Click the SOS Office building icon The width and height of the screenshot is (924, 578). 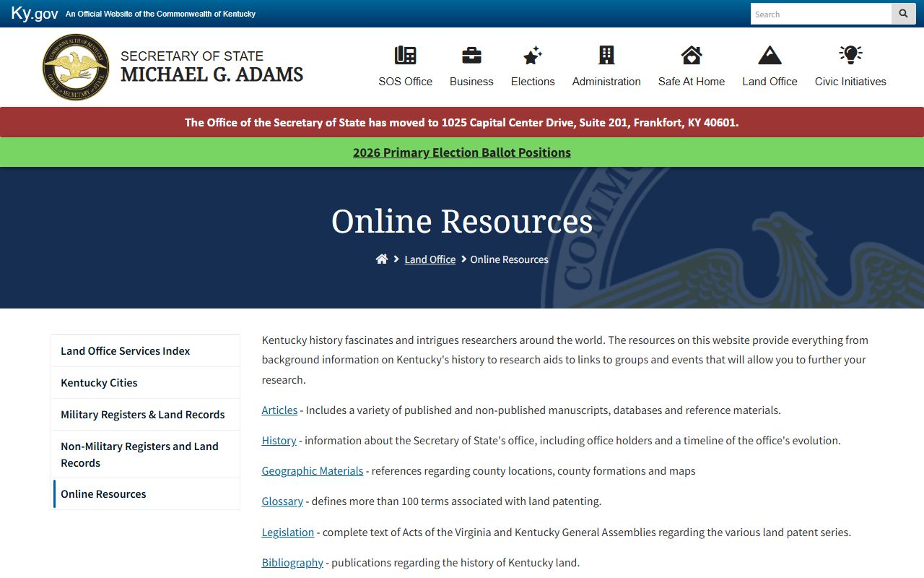pyautogui.click(x=406, y=55)
